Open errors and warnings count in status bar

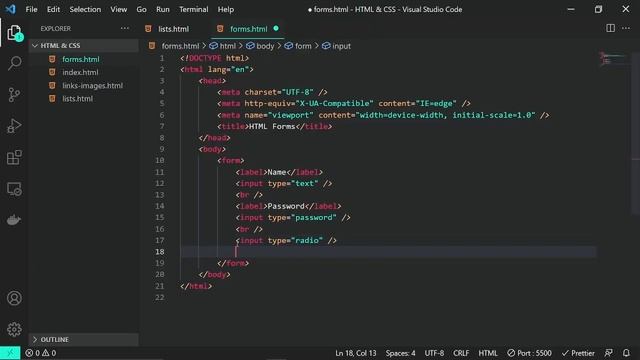pos(40,353)
